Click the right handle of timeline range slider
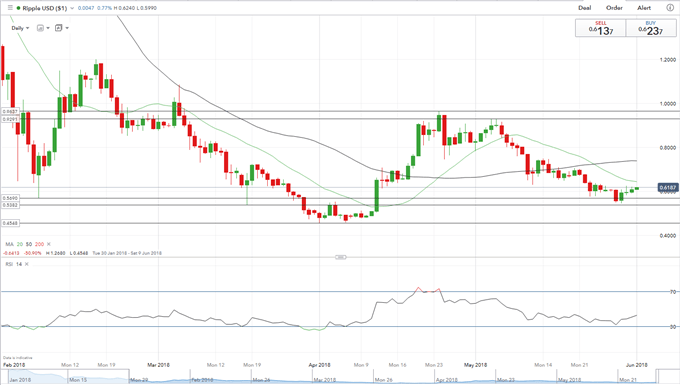 pyautogui.click(x=657, y=377)
